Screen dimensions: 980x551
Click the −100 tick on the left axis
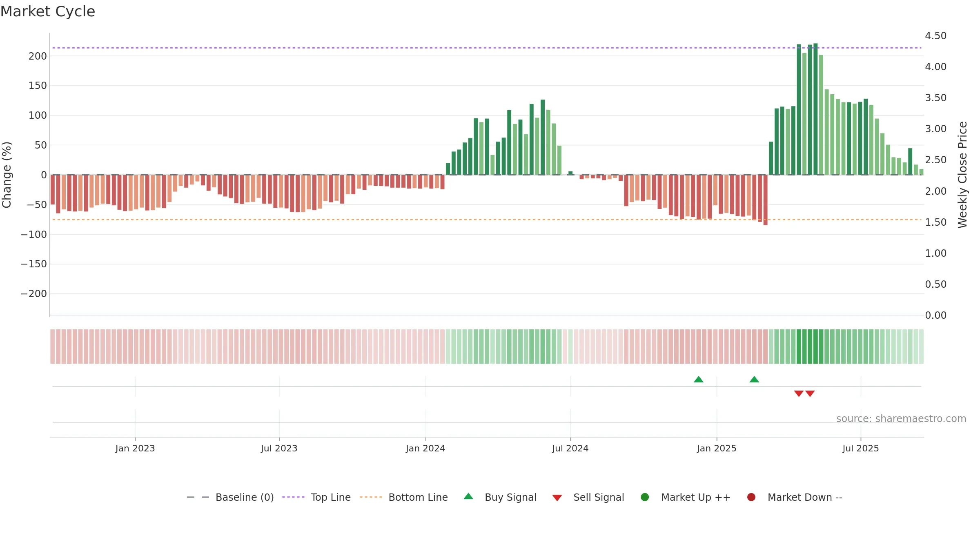tap(34, 235)
